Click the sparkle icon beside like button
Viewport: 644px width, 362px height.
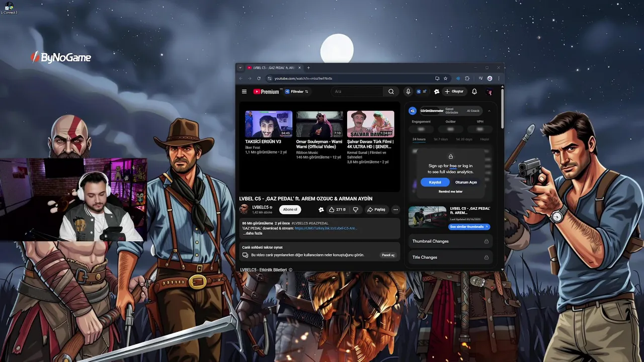[x=321, y=210]
